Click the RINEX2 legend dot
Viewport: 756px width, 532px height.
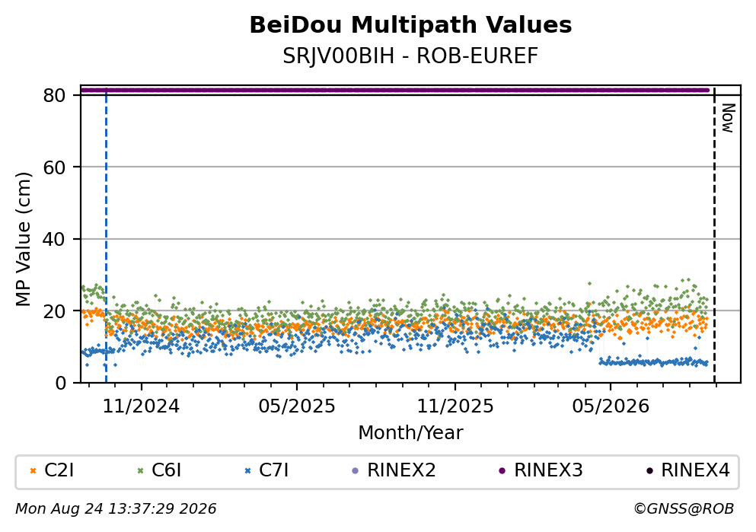tap(356, 471)
